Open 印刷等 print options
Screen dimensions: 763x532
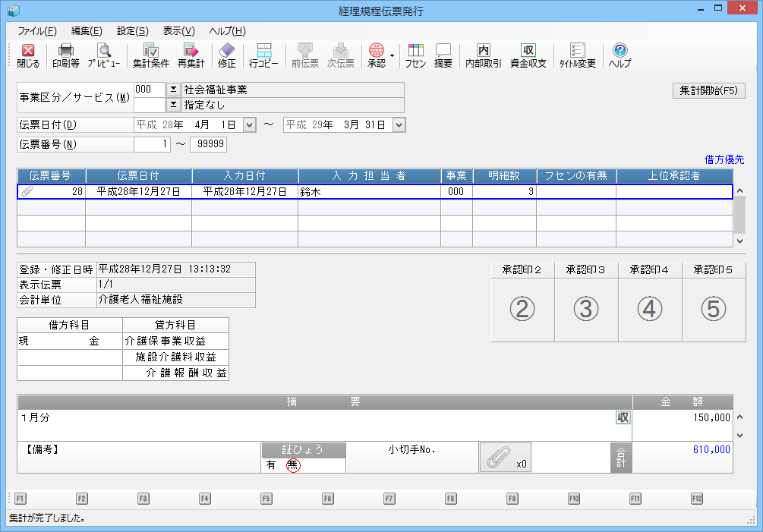pyautogui.click(x=65, y=55)
